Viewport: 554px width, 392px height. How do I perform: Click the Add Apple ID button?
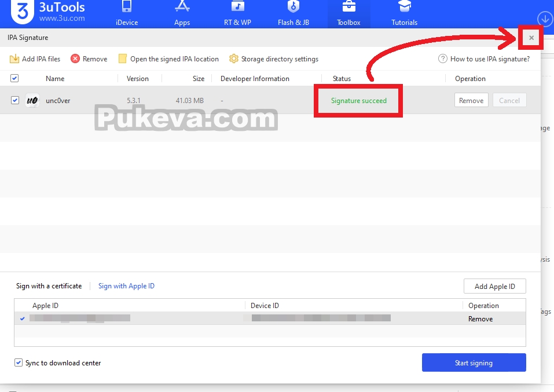tap(494, 286)
